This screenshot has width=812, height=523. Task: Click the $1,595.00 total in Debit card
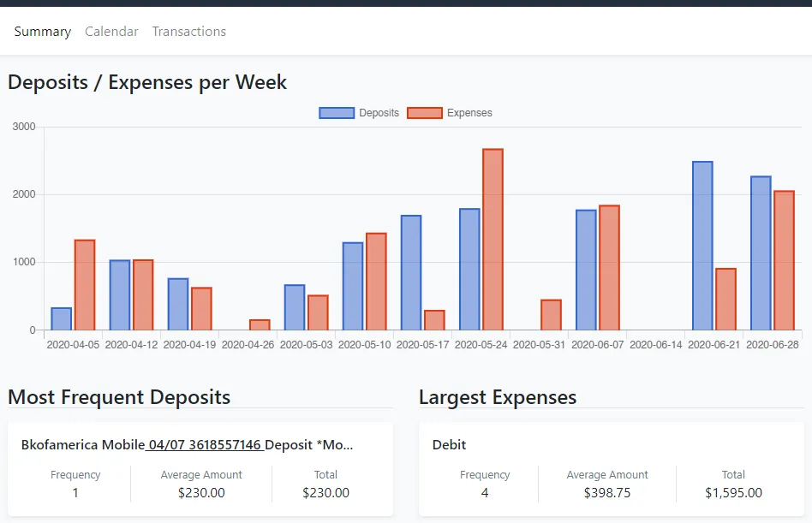click(733, 492)
